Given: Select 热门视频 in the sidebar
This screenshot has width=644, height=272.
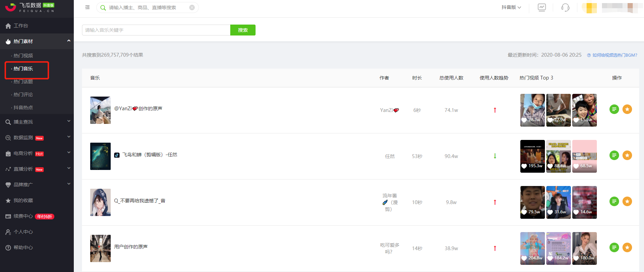Looking at the screenshot, I should tap(23, 56).
